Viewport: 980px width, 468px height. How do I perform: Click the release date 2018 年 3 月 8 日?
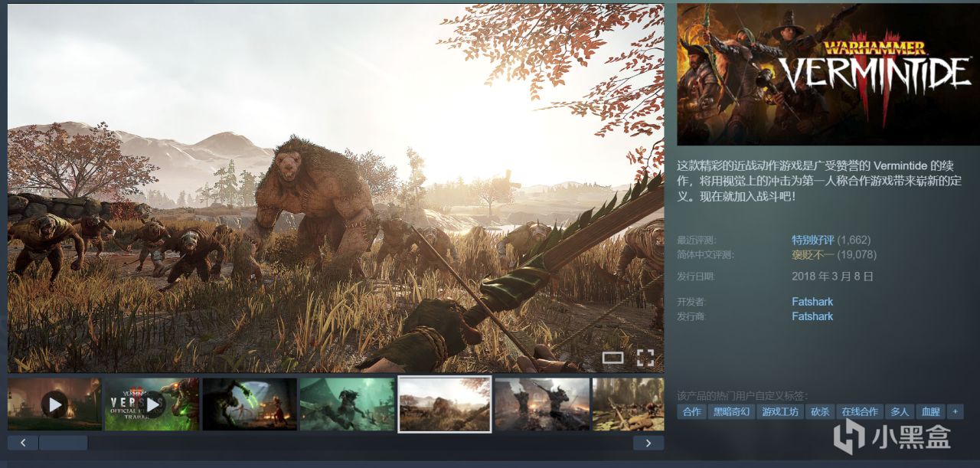(x=832, y=277)
